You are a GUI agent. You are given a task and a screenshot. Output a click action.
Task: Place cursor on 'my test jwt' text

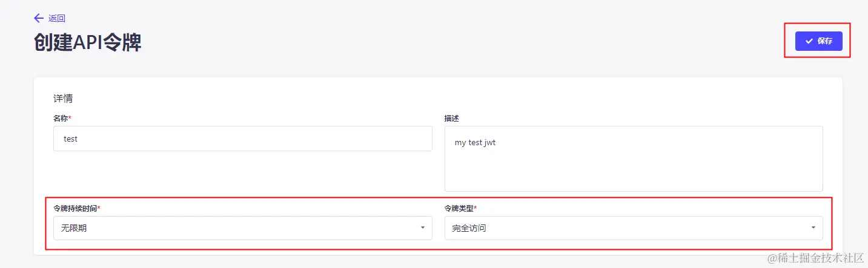[x=475, y=143]
